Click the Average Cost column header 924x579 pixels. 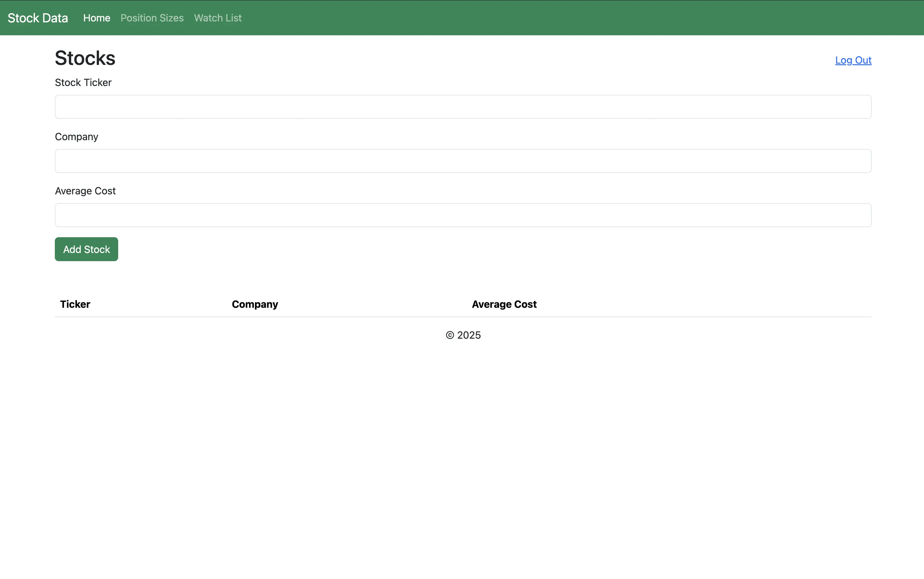tap(504, 304)
